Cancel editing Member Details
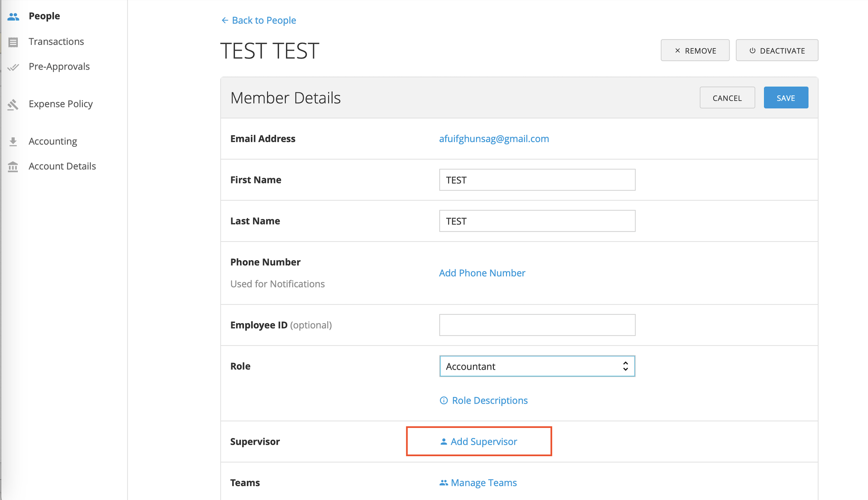The width and height of the screenshot is (868, 500). (x=727, y=97)
